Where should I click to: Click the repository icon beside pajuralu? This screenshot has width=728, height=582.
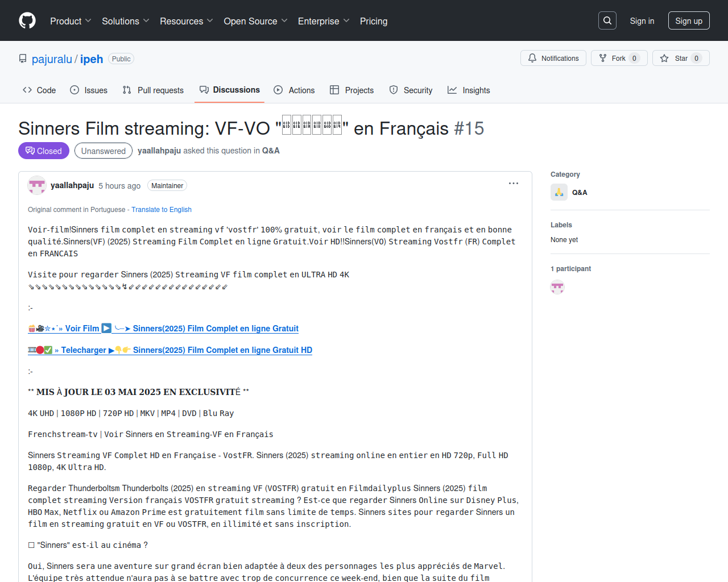[x=23, y=59]
